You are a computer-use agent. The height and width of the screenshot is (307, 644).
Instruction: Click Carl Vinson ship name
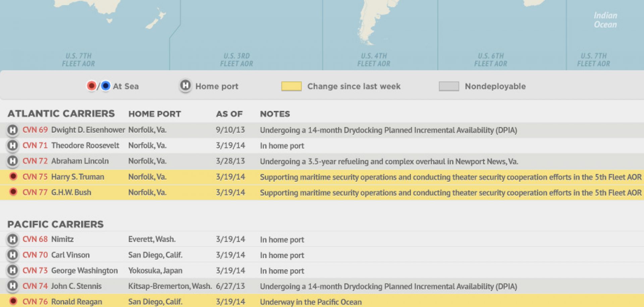70,255
